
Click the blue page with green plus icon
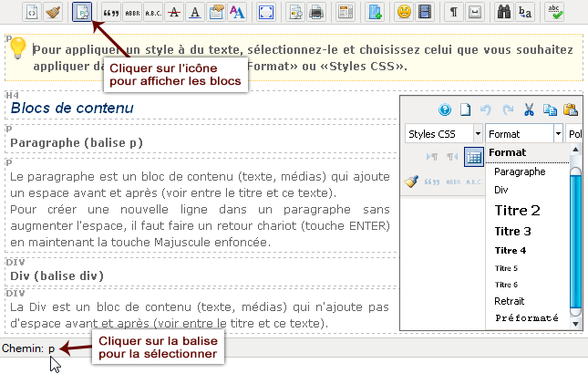coord(375,13)
